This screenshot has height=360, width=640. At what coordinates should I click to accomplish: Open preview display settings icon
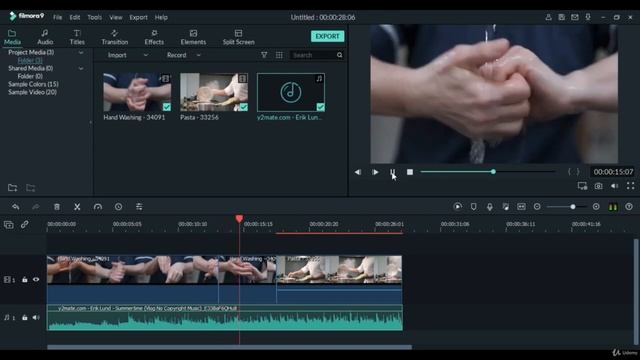coord(582,186)
